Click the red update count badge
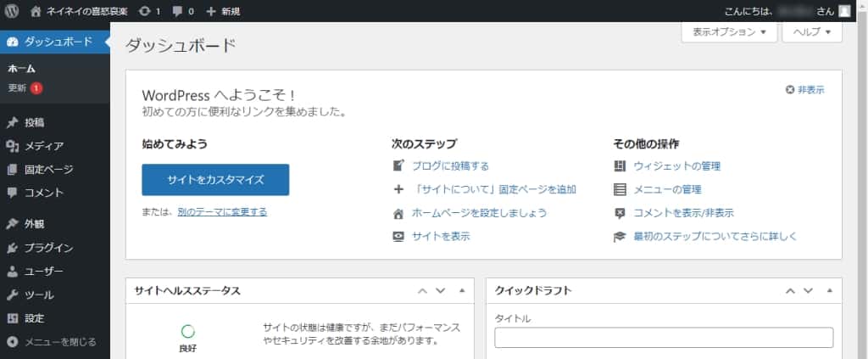868x359 pixels. coord(36,88)
